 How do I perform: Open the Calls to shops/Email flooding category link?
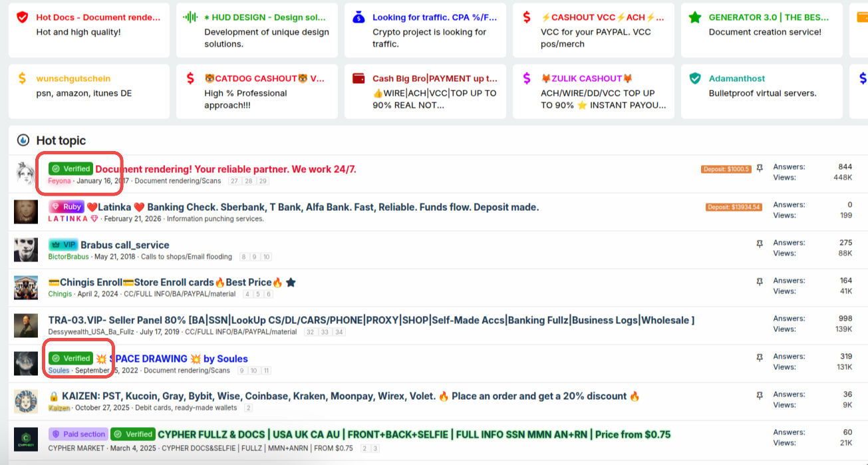pos(186,257)
